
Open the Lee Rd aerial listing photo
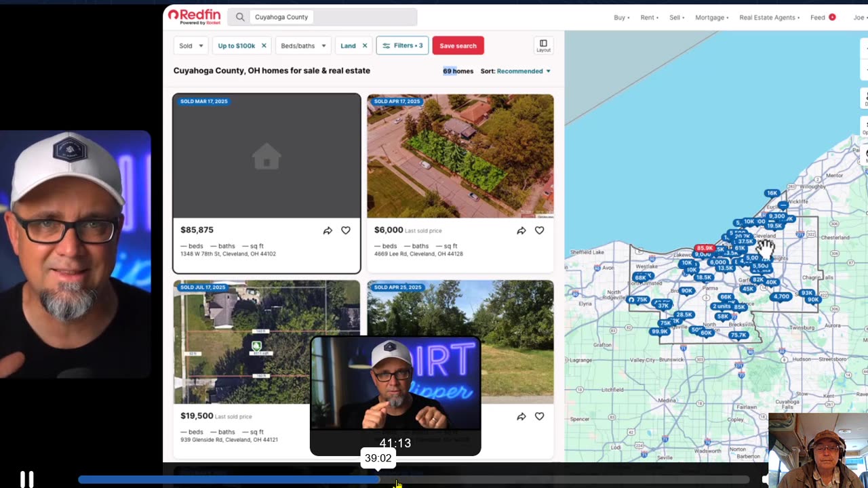[460, 156]
